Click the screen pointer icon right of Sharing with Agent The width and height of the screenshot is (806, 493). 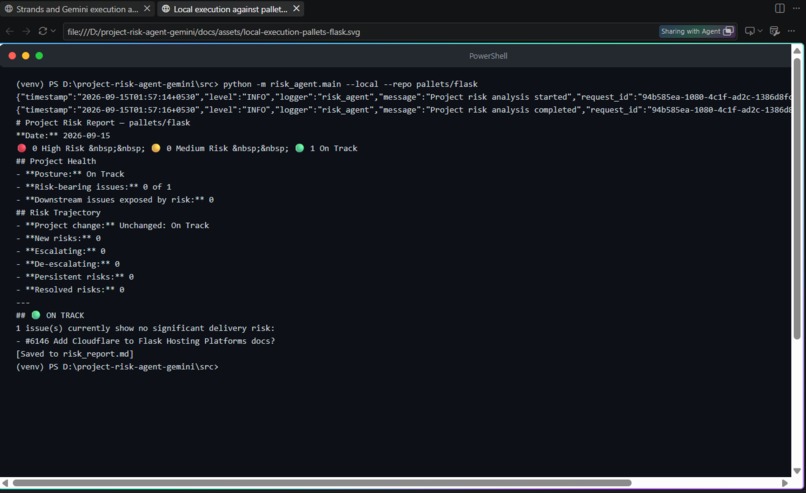click(x=750, y=31)
